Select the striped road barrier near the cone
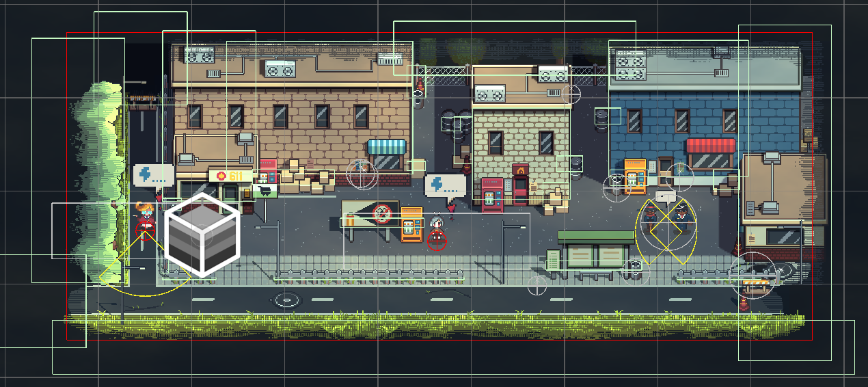This screenshot has height=387, width=868. tap(756, 284)
